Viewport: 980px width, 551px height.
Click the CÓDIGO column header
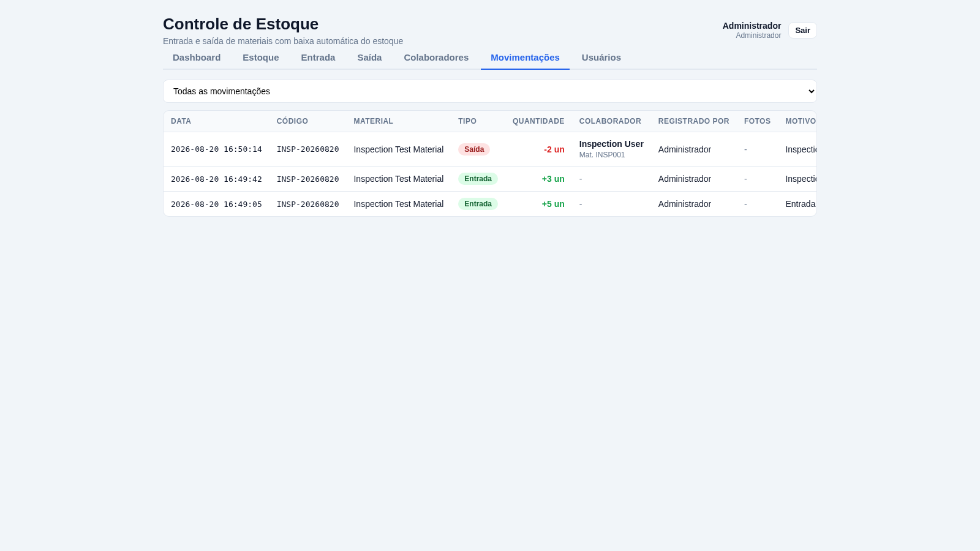tap(292, 121)
